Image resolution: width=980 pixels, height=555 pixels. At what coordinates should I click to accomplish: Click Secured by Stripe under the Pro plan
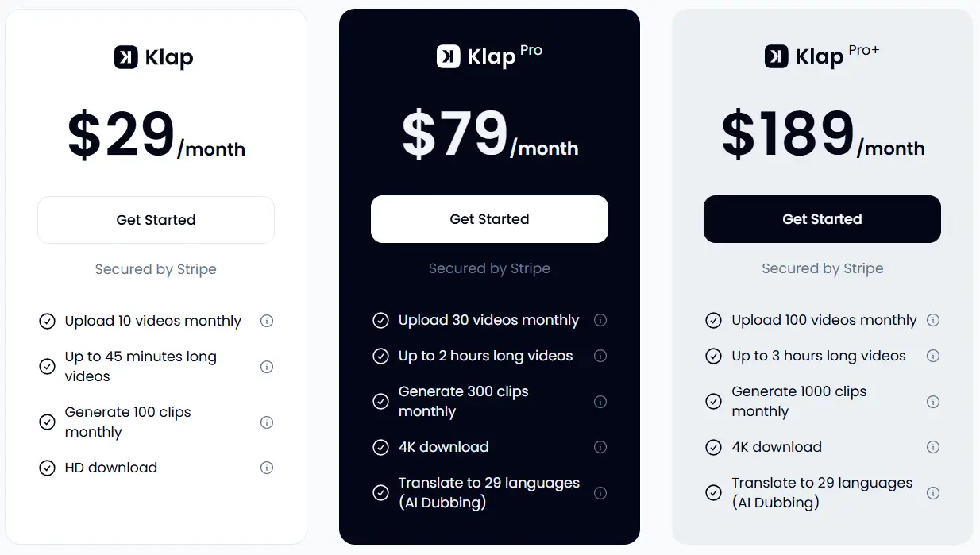click(489, 269)
